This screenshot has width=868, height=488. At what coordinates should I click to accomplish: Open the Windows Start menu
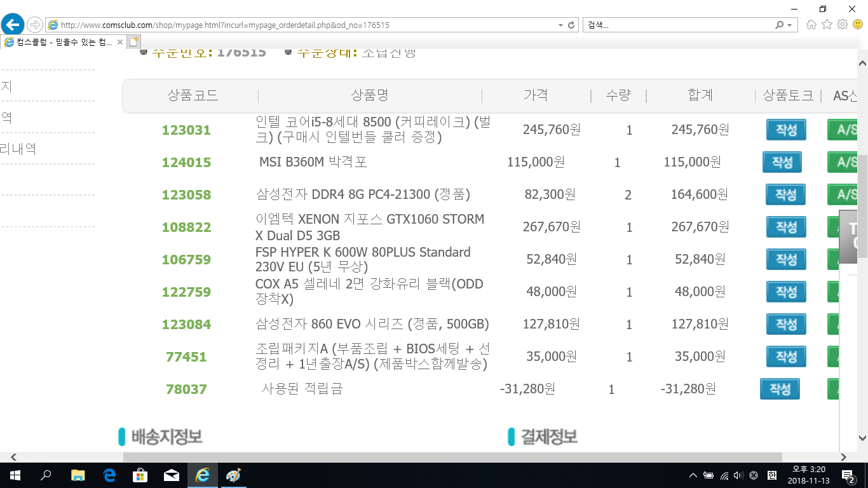pyautogui.click(x=15, y=475)
